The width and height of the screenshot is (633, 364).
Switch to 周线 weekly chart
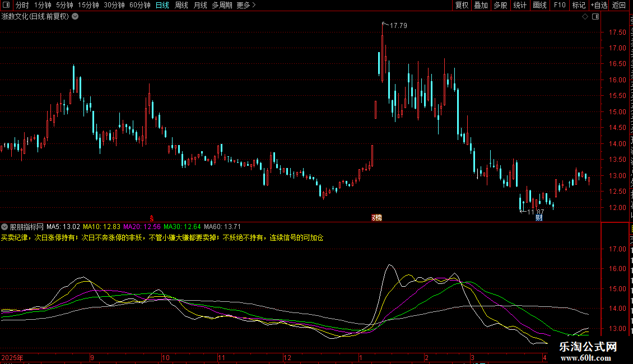[181, 5]
